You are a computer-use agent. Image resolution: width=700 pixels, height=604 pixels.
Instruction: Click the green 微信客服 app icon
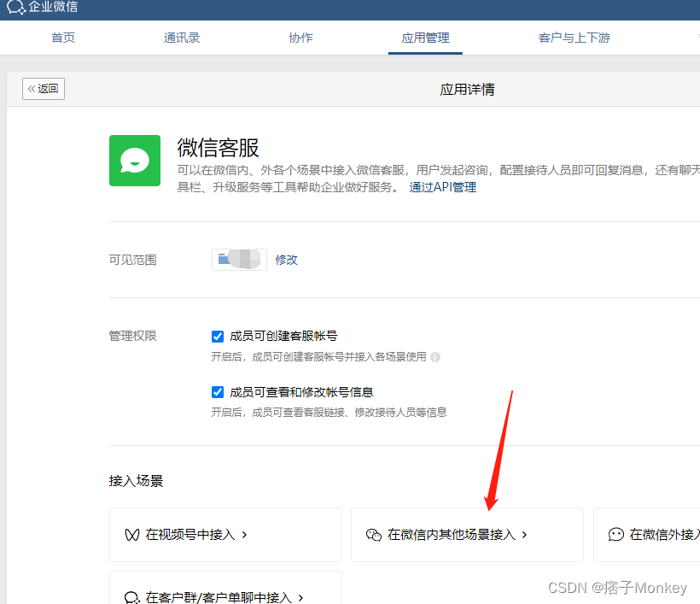pos(135,161)
